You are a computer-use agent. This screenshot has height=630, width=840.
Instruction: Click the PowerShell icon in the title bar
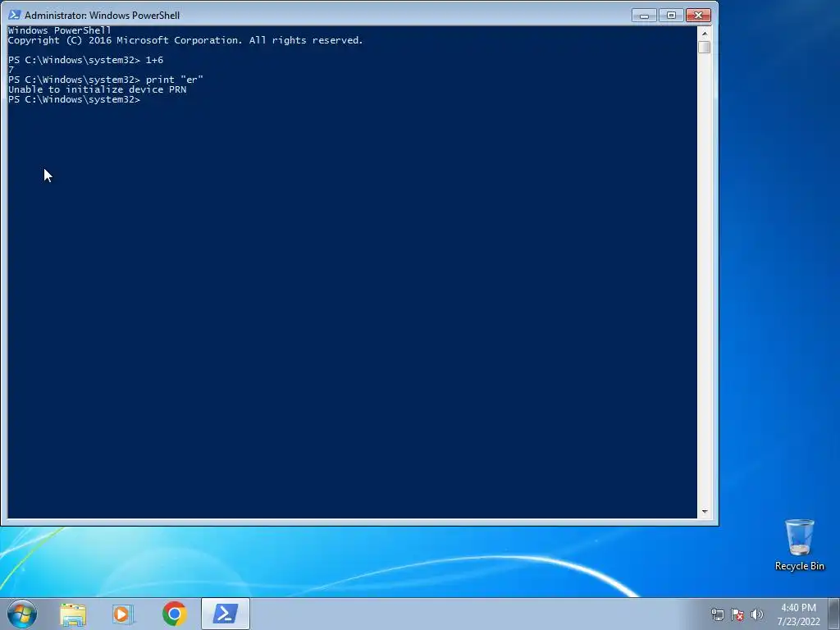click(14, 15)
